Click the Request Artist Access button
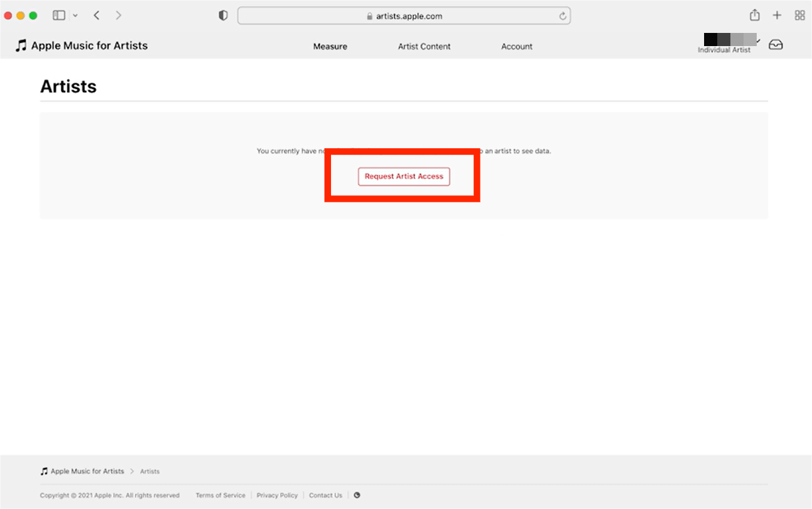 pyautogui.click(x=404, y=176)
